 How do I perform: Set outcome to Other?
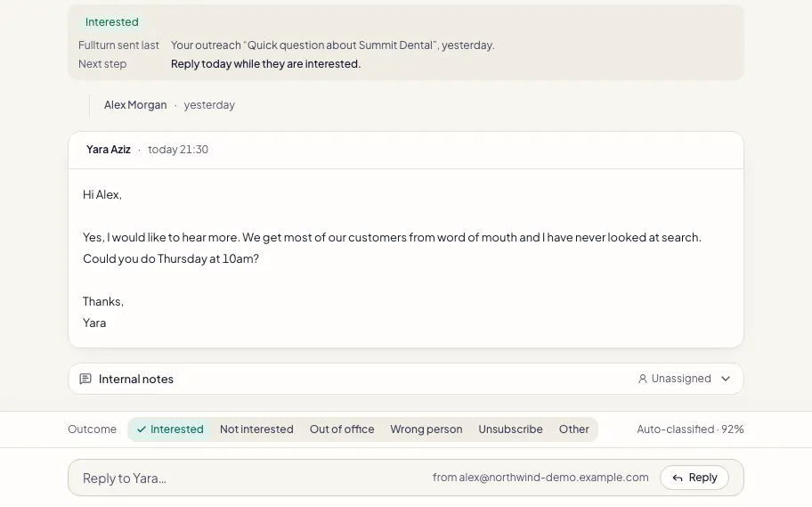click(573, 429)
